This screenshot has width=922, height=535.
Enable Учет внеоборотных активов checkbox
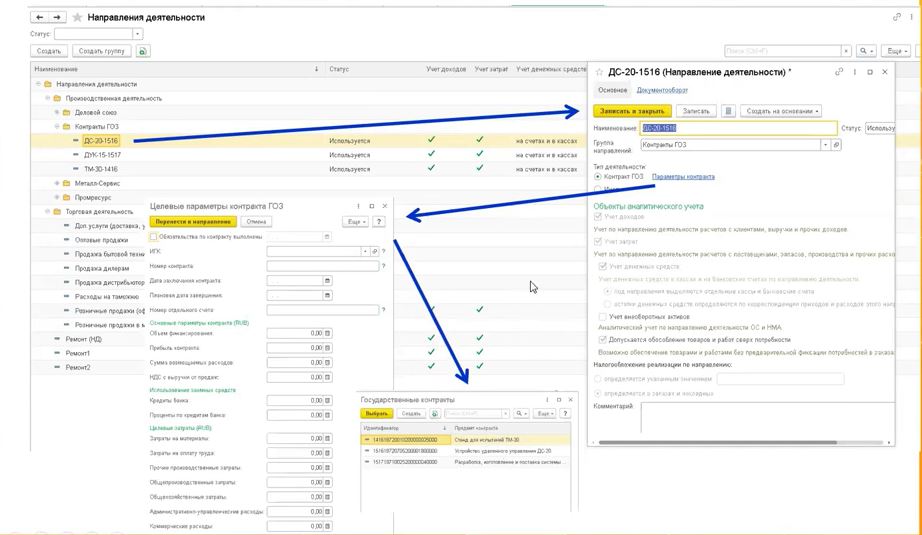pyautogui.click(x=602, y=316)
